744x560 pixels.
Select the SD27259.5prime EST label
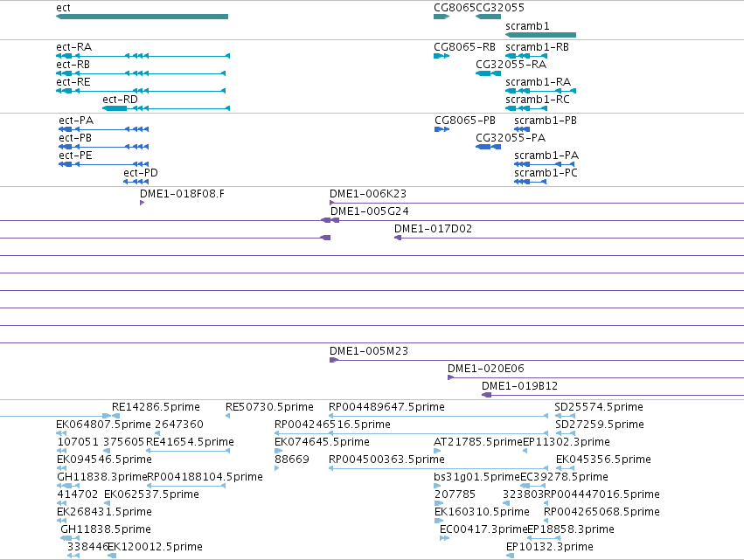600,425
